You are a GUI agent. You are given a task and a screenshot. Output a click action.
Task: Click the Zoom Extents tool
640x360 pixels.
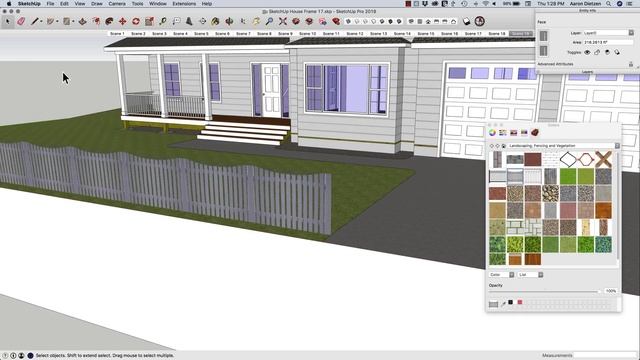(283, 21)
